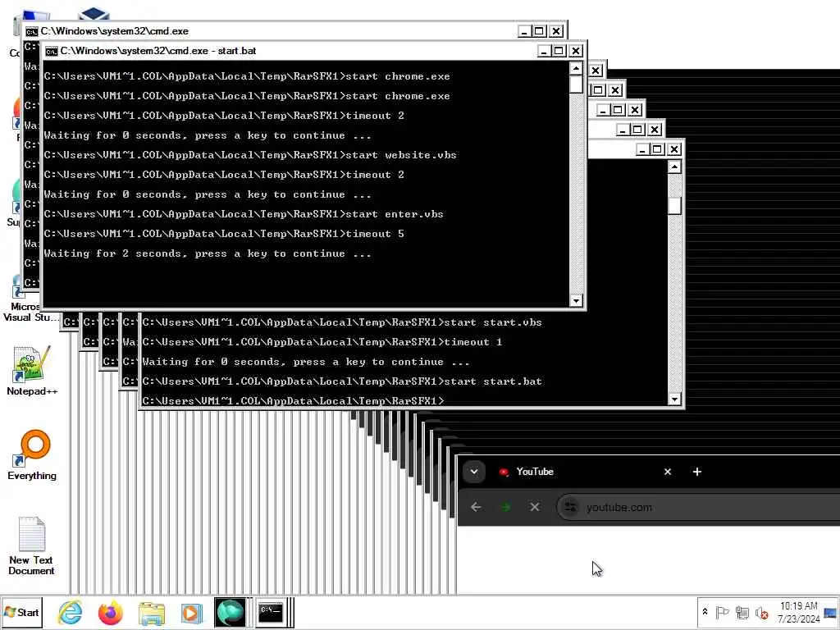Click the start.bat window title bar
This screenshot has height=630, width=840.
pos(313,51)
